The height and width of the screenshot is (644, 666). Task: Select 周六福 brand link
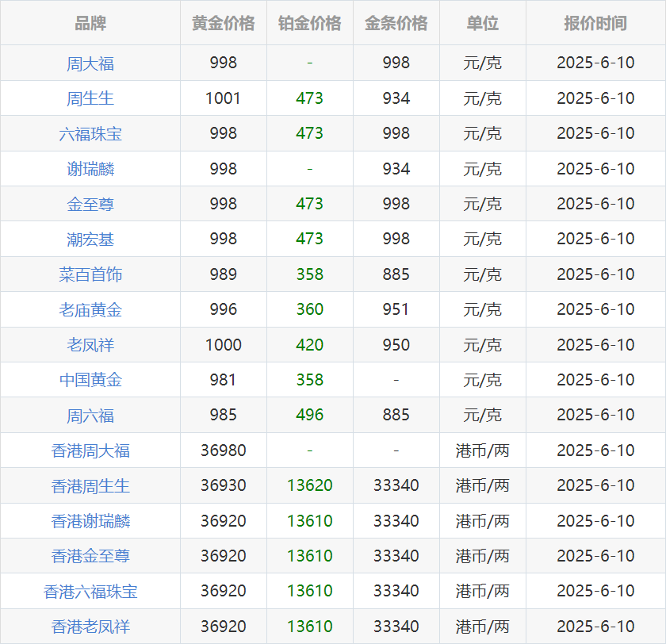pyautogui.click(x=90, y=415)
